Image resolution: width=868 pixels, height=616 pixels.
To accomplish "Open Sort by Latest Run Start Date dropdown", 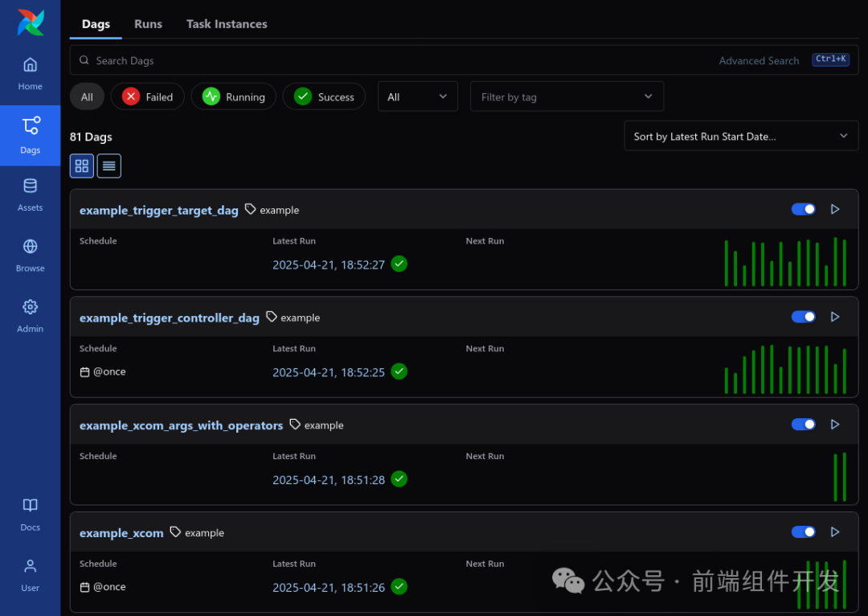I will coord(741,136).
